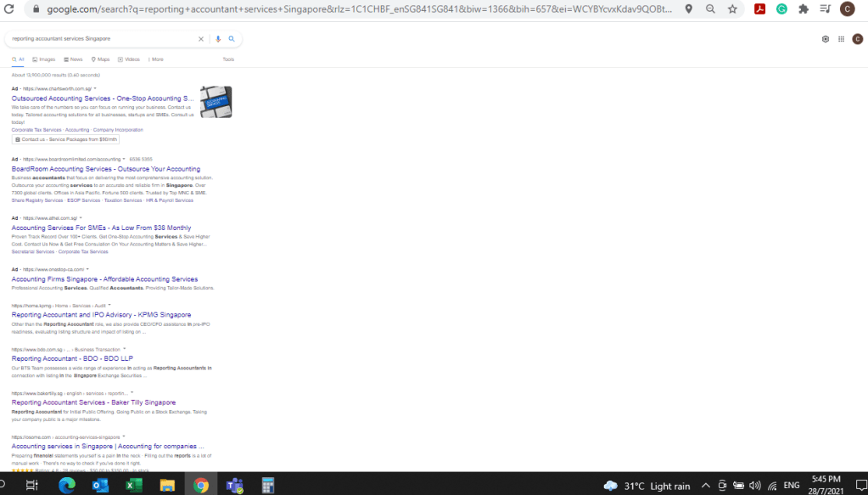Click the blue search magnifier icon

point(232,39)
